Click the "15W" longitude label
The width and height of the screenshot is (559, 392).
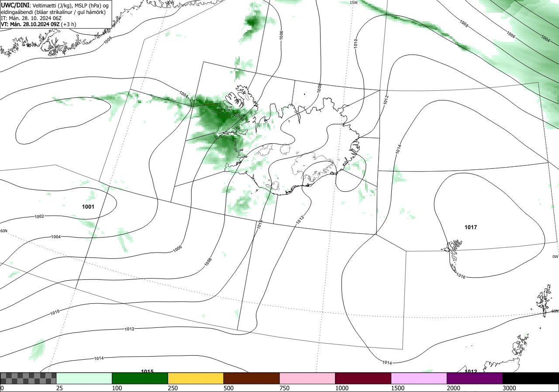(354, 3)
